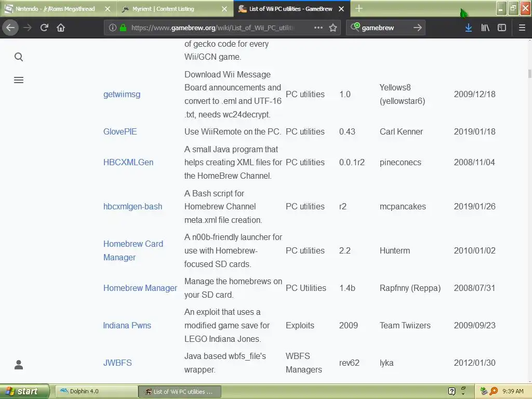This screenshot has height=399, width=532.
Task: Open the downloads panel
Action: (x=468, y=28)
